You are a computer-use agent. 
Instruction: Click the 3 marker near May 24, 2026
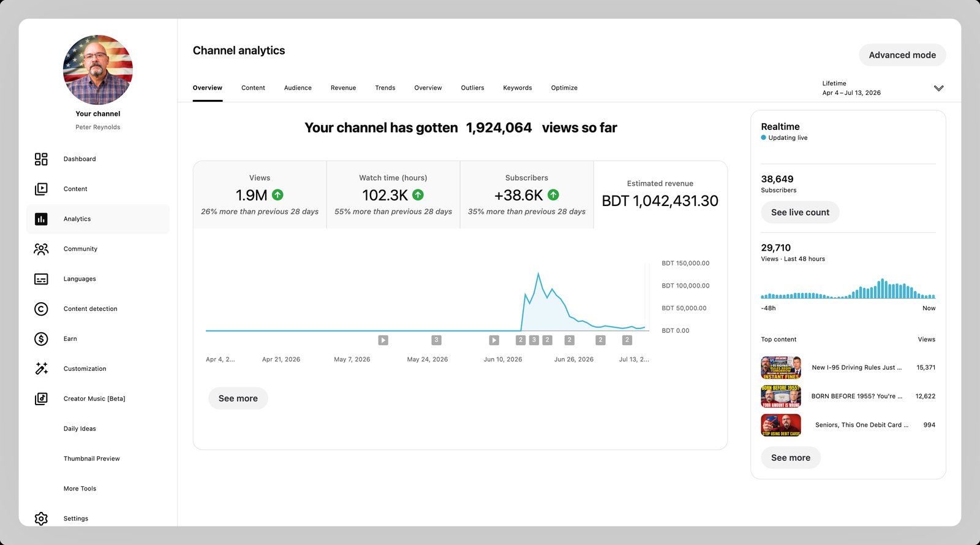tap(436, 340)
